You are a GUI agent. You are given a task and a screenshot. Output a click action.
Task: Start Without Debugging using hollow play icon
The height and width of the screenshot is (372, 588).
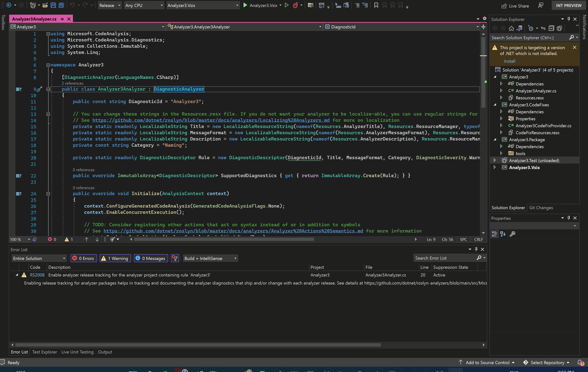coord(287,5)
